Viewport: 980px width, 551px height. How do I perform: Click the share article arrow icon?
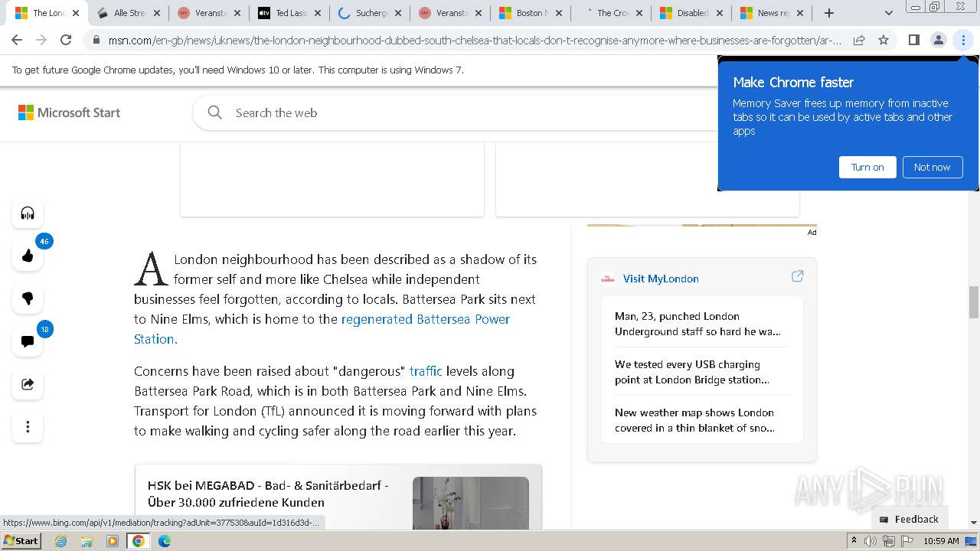tap(28, 384)
